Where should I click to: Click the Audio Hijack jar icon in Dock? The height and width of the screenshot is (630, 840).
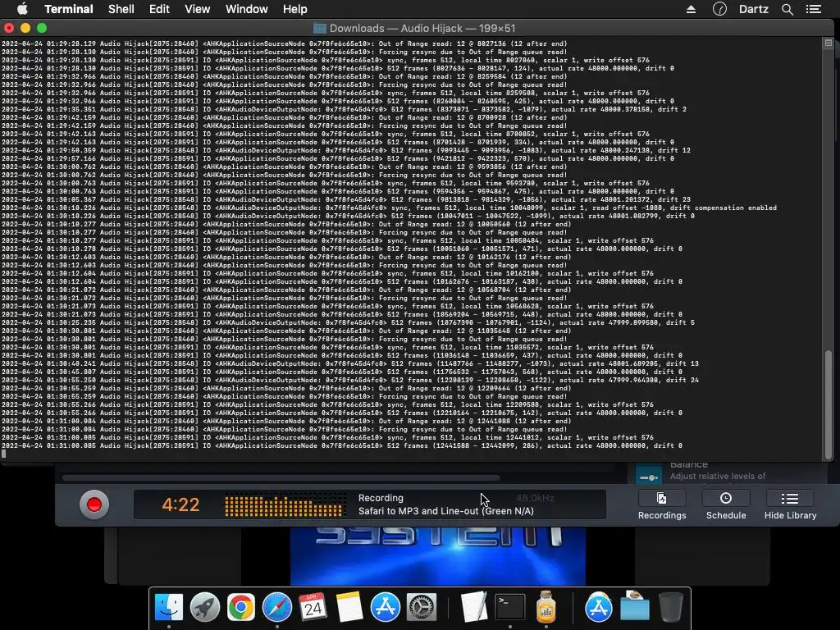546,607
